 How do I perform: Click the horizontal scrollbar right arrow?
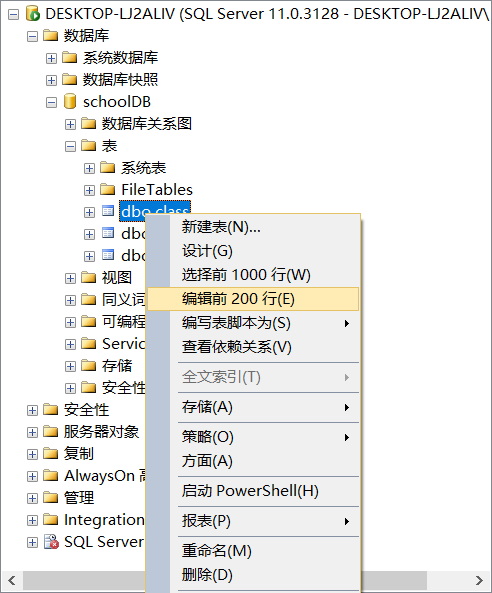(x=479, y=580)
